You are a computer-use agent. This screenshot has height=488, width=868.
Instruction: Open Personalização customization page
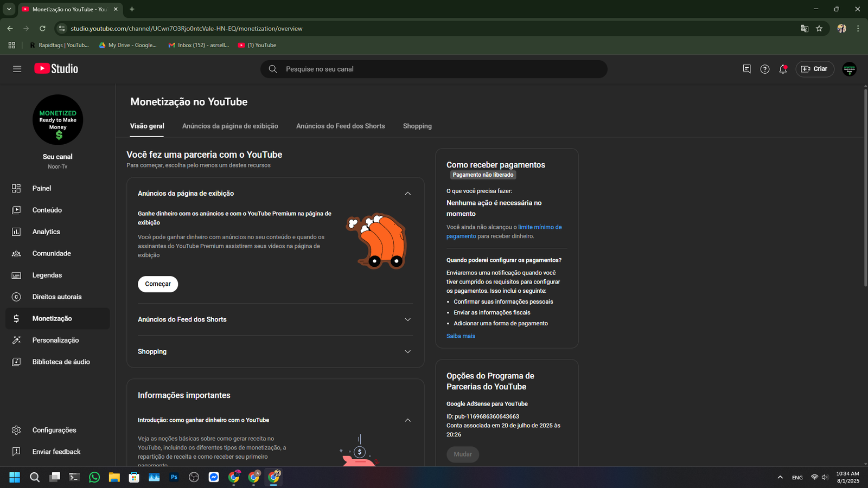click(58, 340)
